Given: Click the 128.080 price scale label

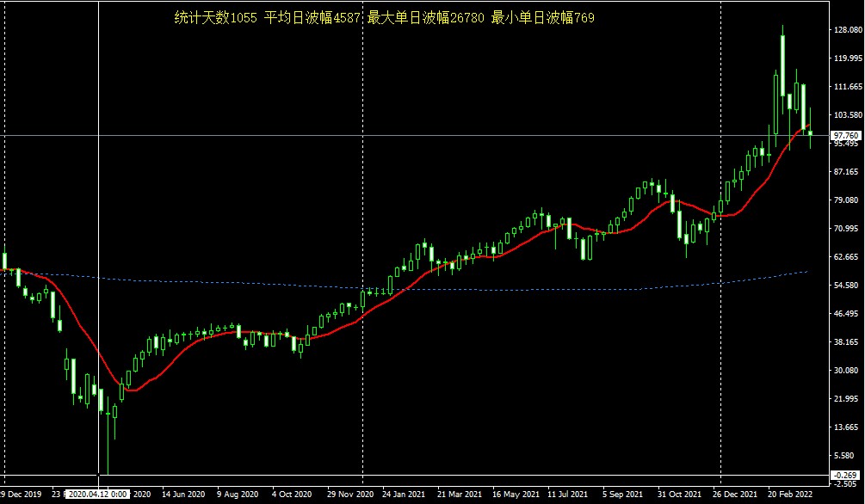Looking at the screenshot, I should [x=847, y=30].
